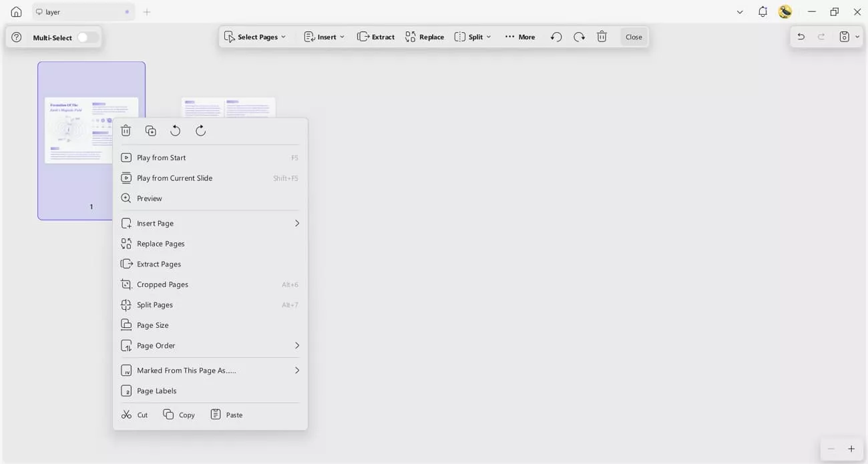Expand Marked From This Page As submenu arrow

tap(297, 371)
